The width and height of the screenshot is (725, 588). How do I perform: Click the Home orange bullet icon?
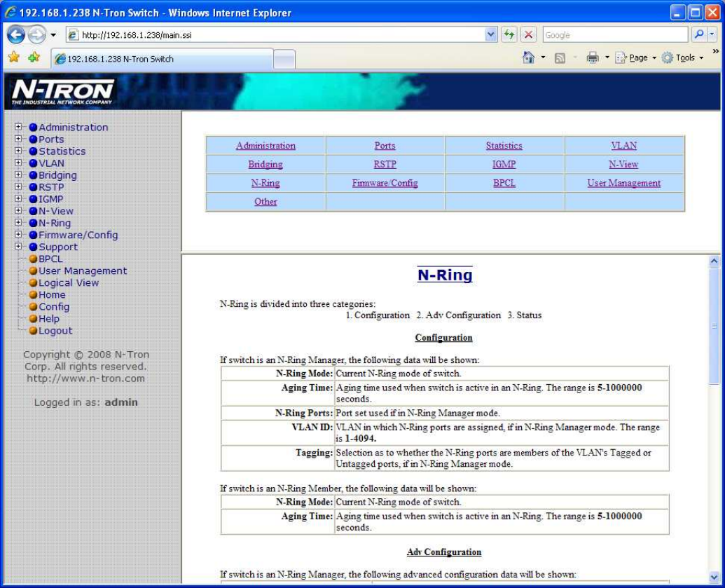point(34,294)
